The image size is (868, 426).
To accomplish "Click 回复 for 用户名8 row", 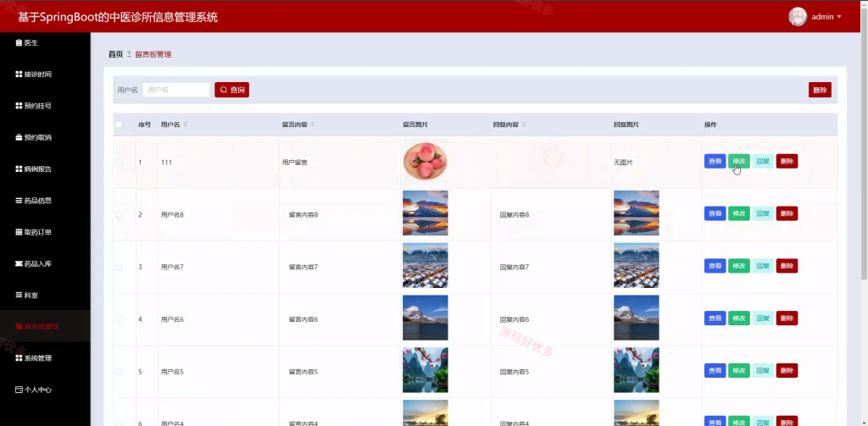I will [x=763, y=213].
